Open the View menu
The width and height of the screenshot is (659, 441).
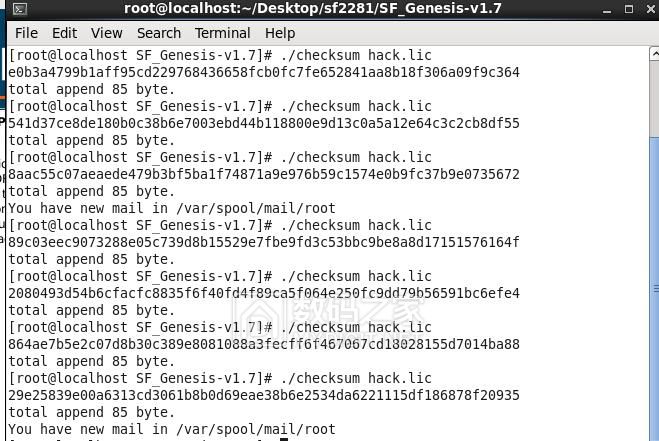click(107, 33)
